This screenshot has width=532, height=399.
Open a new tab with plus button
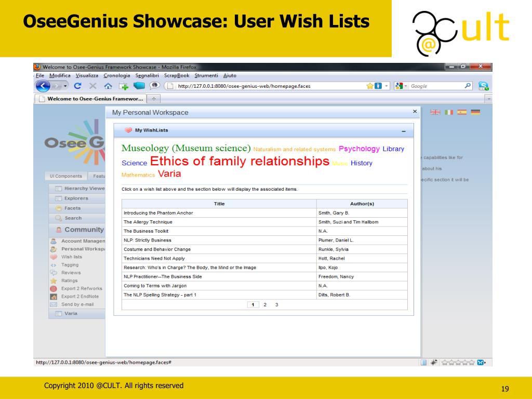pyautogui.click(x=154, y=99)
